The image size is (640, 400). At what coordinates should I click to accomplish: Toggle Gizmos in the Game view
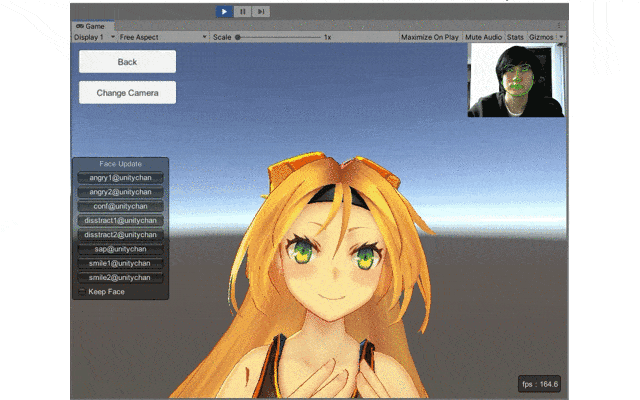(541, 37)
